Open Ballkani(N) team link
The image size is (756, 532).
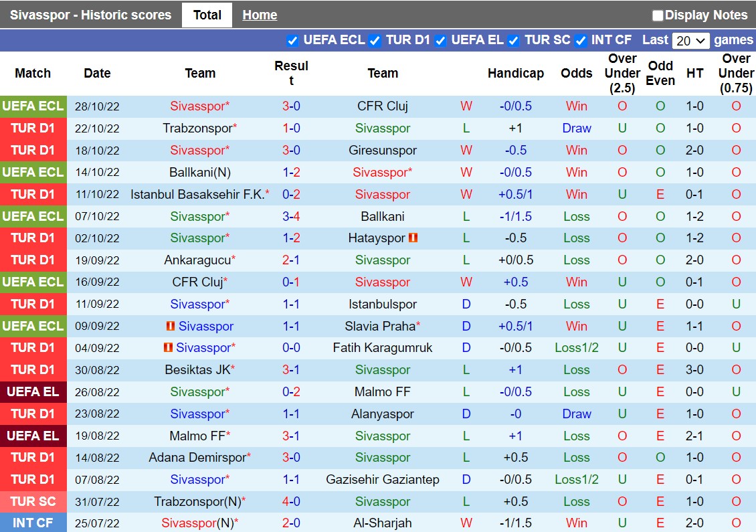coord(199,172)
